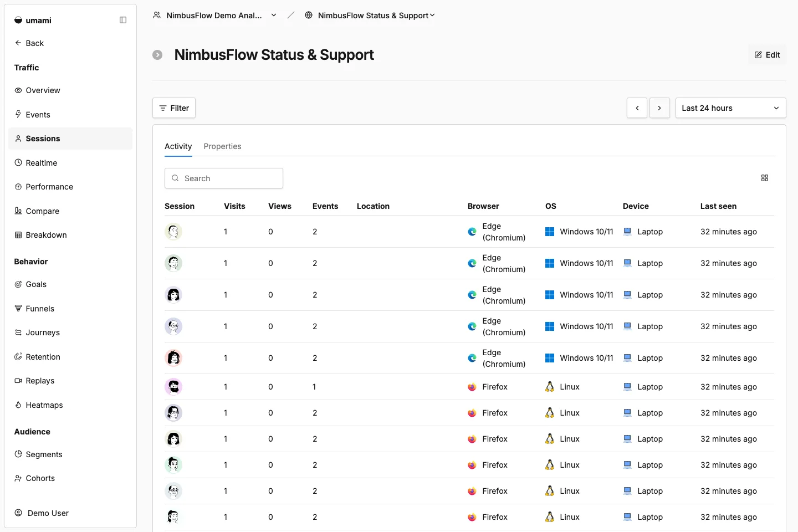Click the Edit button
Screen dimensions: 798x532
pos(767,55)
